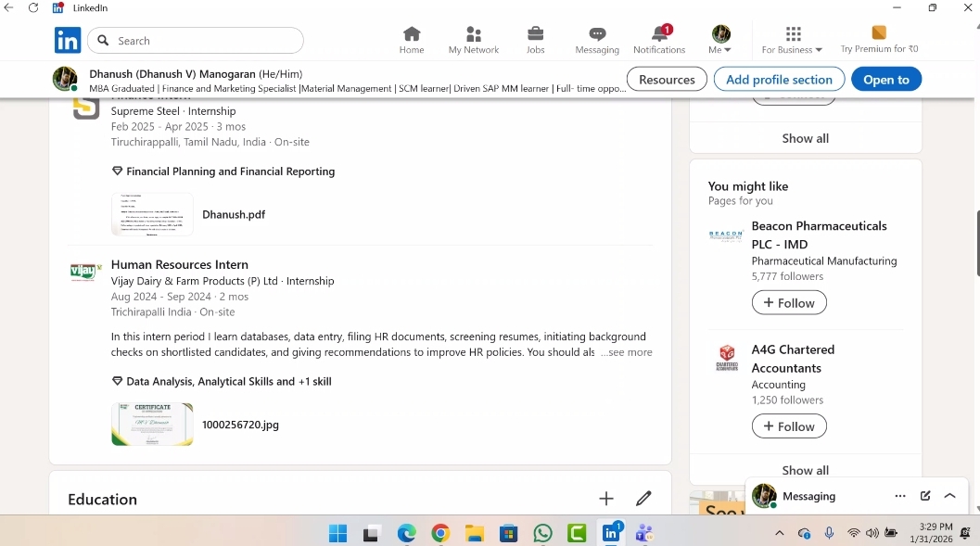The height and width of the screenshot is (546, 980).
Task: Compose new message icon in Messaging bar
Action: click(x=925, y=496)
